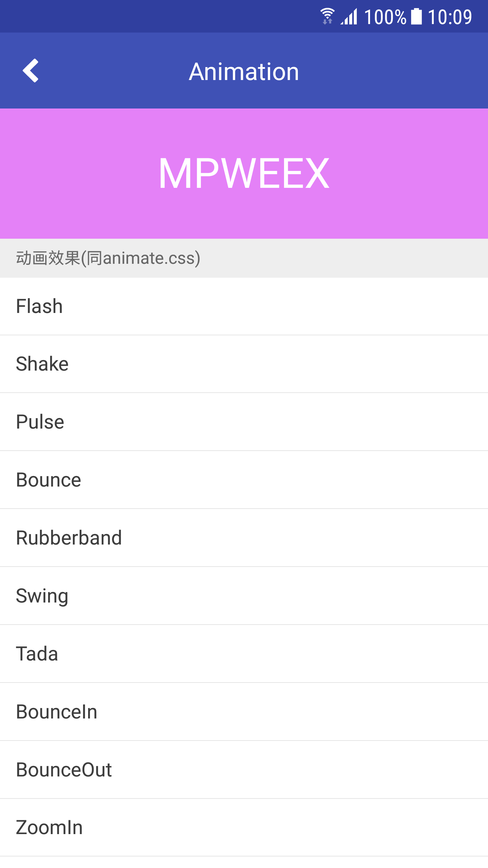Screen dimensions: 488x868
Task: Play the Pulse animation
Action: (244, 422)
